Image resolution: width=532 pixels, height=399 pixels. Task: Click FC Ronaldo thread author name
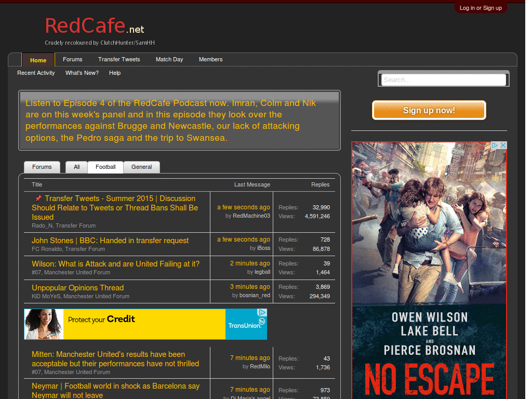tap(47, 249)
